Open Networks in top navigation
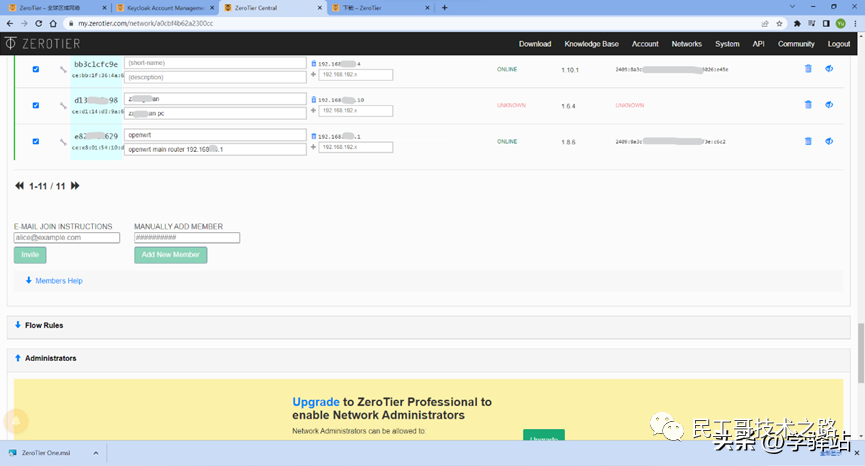This screenshot has height=466, width=865. pyautogui.click(x=686, y=44)
